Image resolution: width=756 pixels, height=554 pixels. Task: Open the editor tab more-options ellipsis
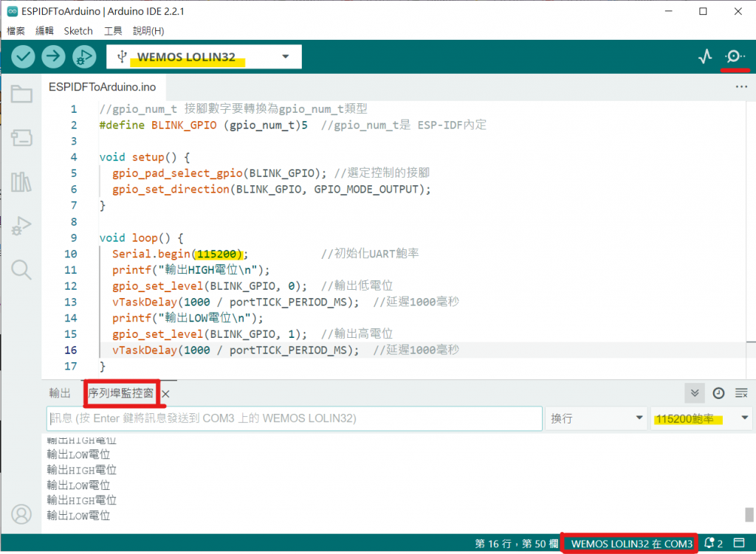pyautogui.click(x=741, y=87)
